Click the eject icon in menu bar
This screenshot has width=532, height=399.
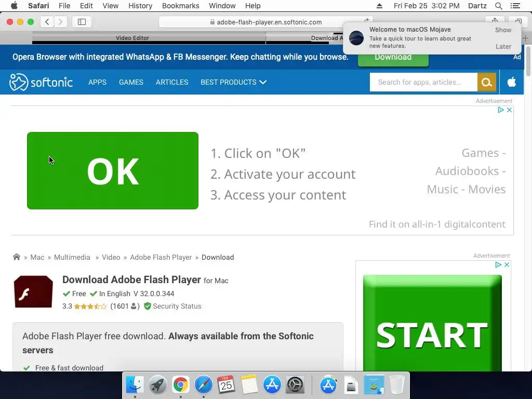[379, 6]
